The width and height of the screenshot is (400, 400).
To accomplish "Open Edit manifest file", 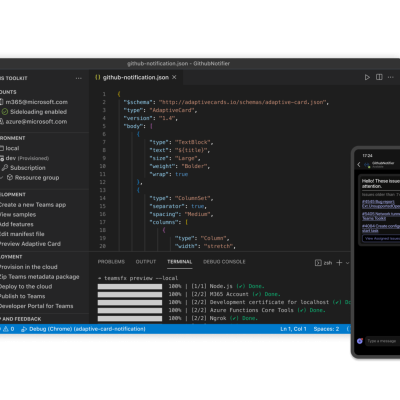I will coord(22,234).
